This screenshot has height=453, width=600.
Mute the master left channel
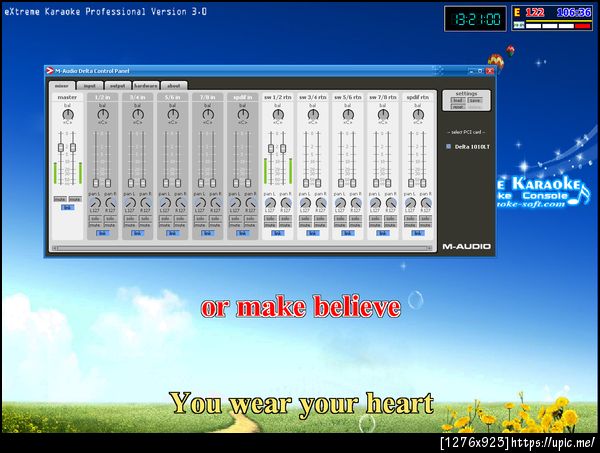[60, 199]
